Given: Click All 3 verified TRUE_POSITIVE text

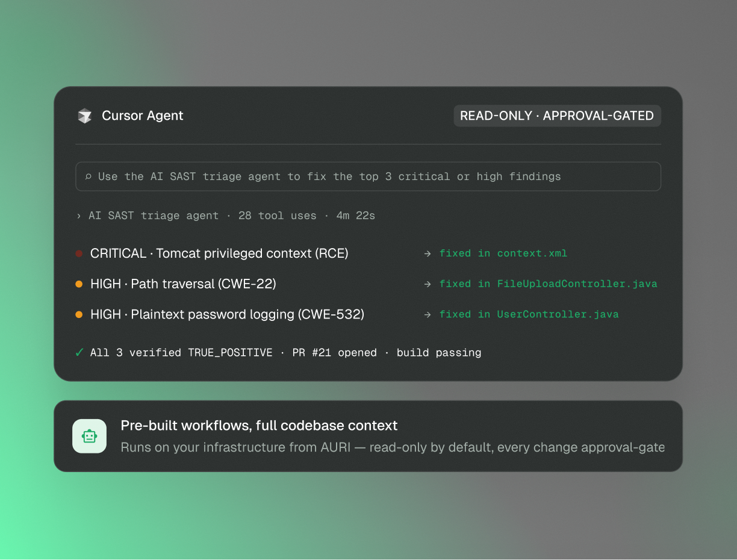Looking at the screenshot, I should [x=181, y=352].
